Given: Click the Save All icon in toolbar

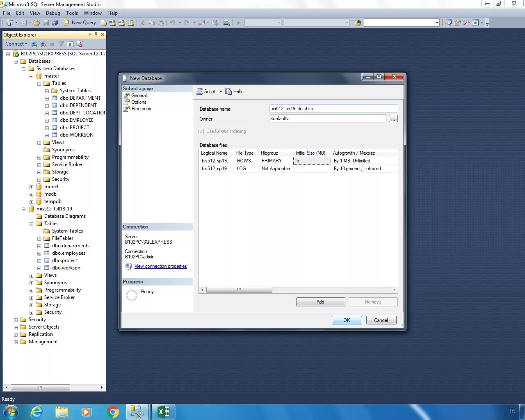Looking at the screenshot, I should pos(55,23).
